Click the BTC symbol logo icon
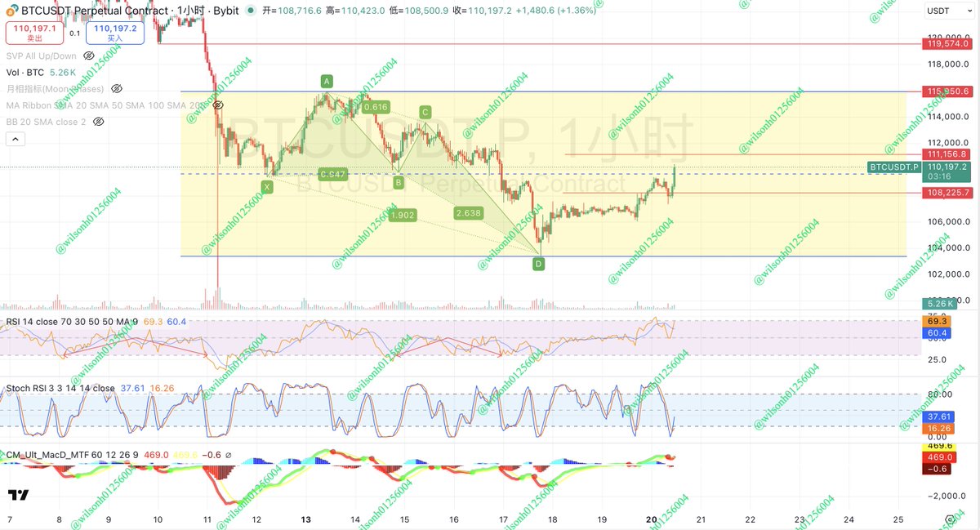 (x=13, y=9)
